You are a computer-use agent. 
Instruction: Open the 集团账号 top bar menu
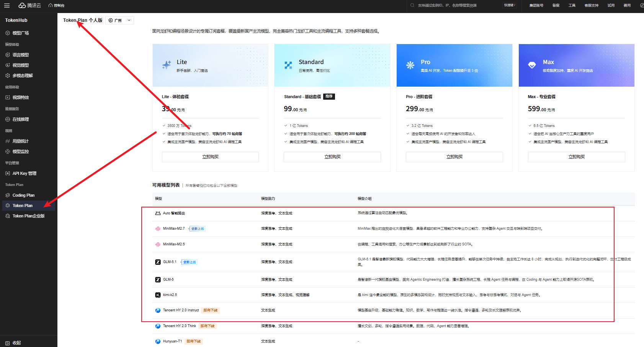click(x=536, y=5)
